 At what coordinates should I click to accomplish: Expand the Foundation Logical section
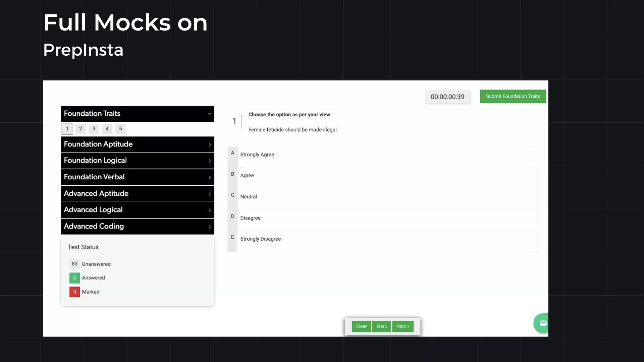pos(137,161)
